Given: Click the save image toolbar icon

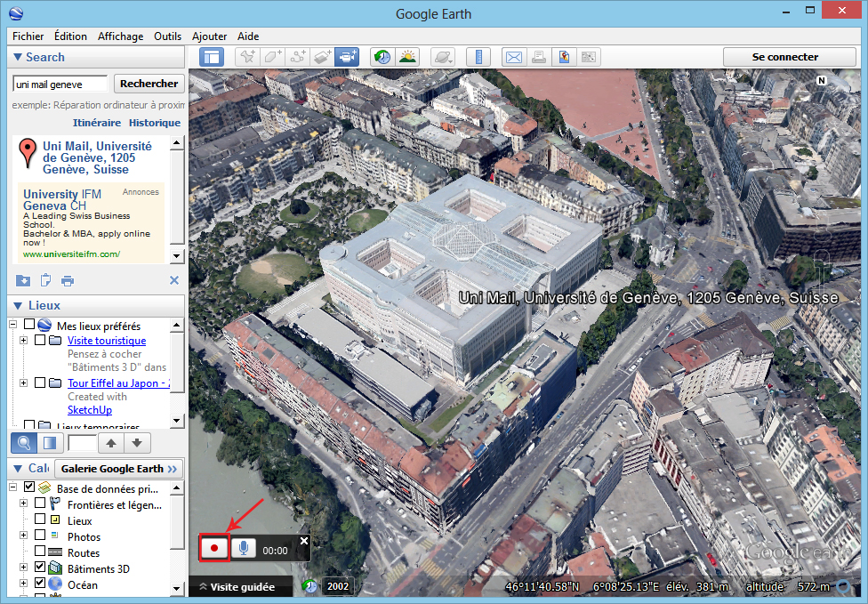Looking at the screenshot, I should coord(589,57).
